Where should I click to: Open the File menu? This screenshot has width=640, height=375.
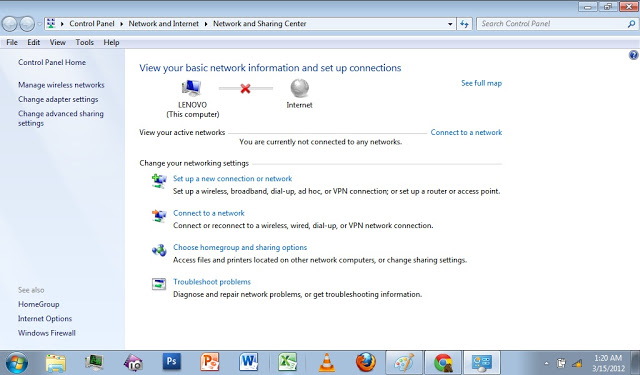(x=12, y=42)
